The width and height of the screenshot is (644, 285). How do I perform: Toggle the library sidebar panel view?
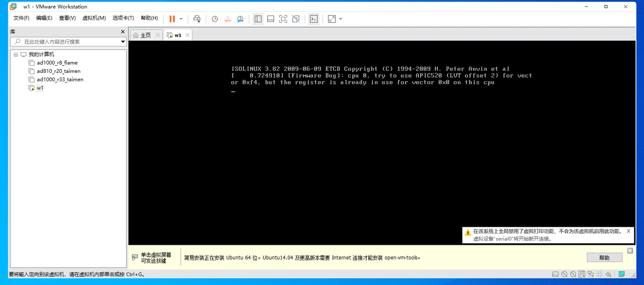(x=258, y=19)
